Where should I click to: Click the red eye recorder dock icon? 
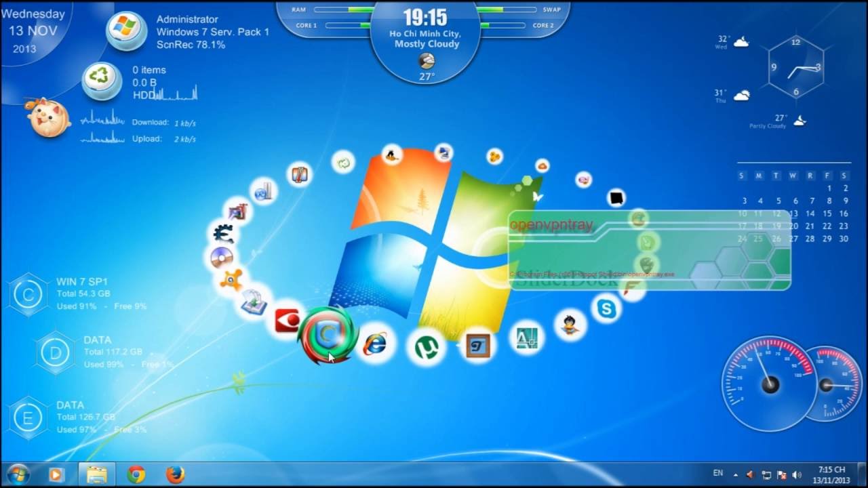[x=288, y=321]
